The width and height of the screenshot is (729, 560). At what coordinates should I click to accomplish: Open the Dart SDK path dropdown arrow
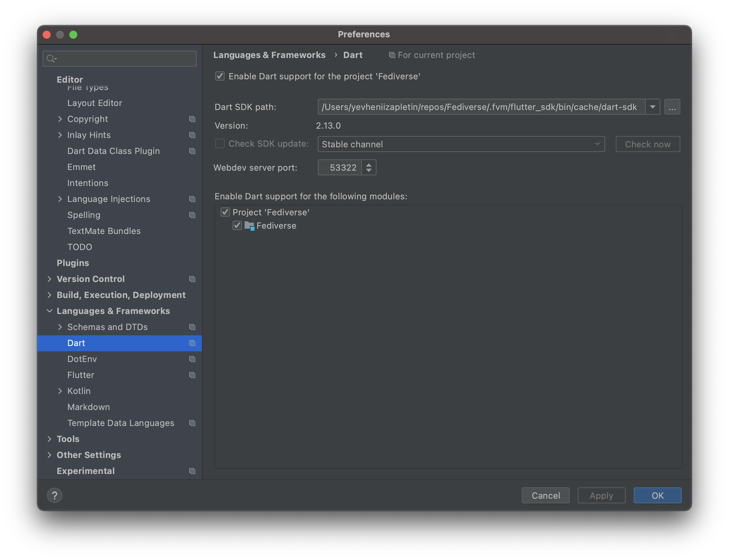tap(652, 107)
